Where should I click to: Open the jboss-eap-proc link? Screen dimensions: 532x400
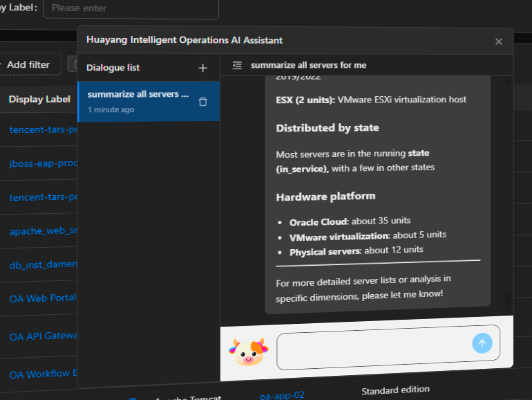(43, 164)
